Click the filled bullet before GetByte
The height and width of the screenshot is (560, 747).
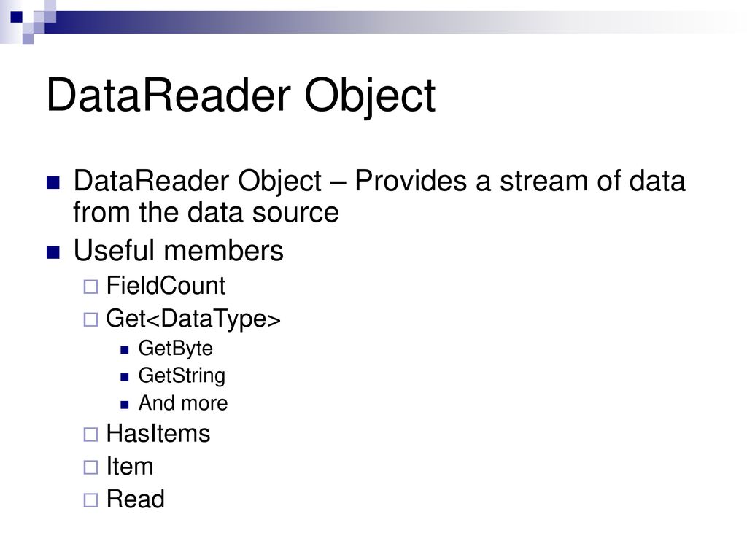pyautogui.click(x=125, y=351)
